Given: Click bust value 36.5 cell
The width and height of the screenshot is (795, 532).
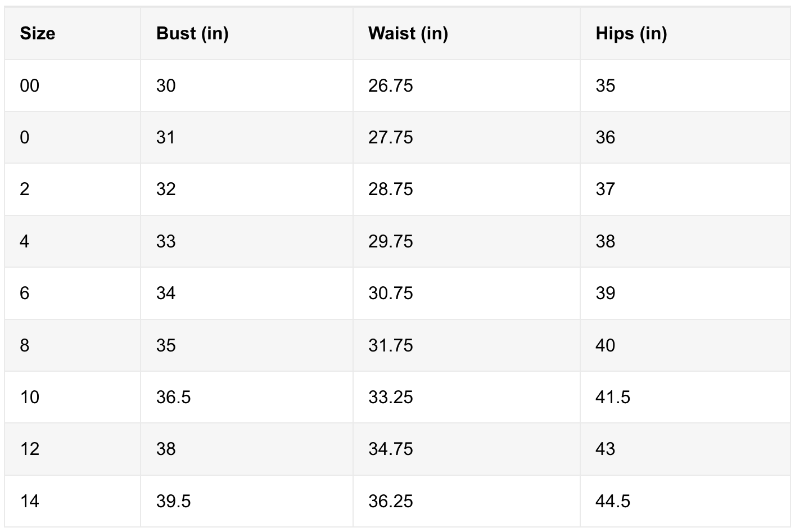Looking at the screenshot, I should (x=247, y=397).
